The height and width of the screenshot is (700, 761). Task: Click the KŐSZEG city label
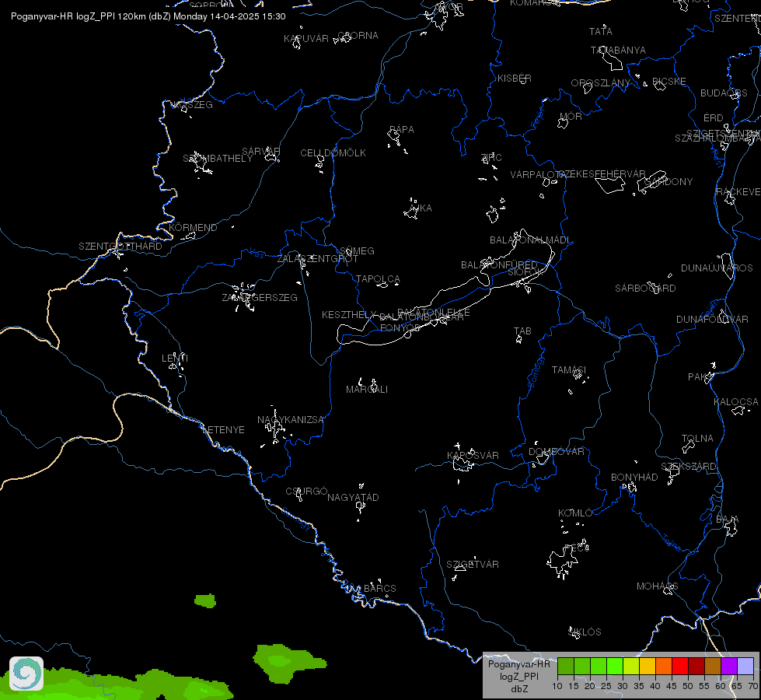tap(193, 104)
